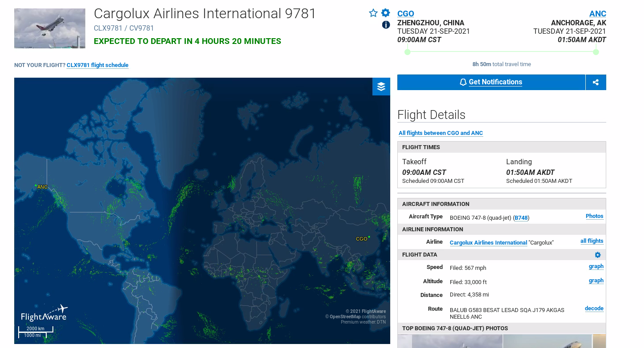Show all flights for the airline
Screen dimensions: 644x348
coord(592,241)
